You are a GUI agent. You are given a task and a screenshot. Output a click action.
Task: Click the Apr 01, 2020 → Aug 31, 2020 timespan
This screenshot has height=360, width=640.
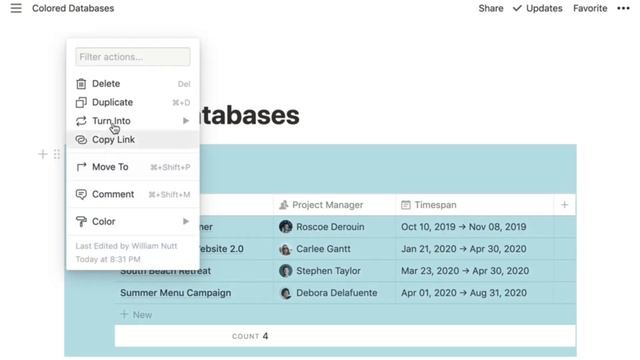pos(464,293)
